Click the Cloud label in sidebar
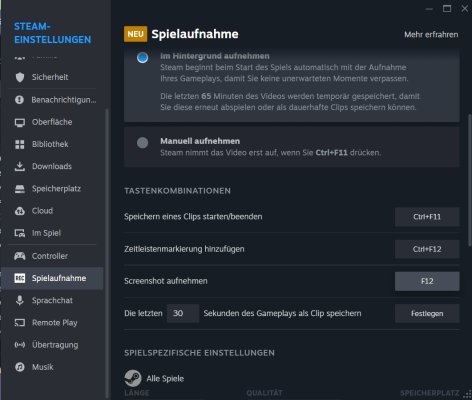Screen dimensions: 472x400 [42, 211]
